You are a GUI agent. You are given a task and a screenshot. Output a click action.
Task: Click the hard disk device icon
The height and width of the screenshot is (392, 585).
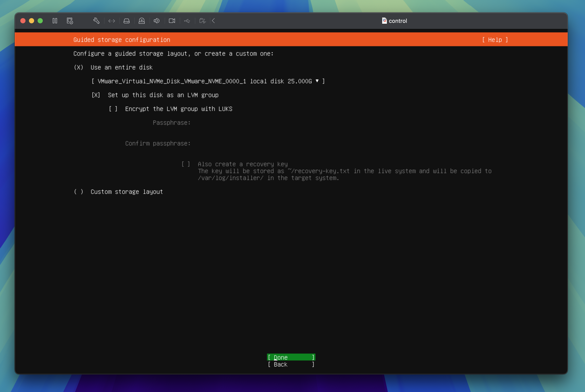[127, 21]
